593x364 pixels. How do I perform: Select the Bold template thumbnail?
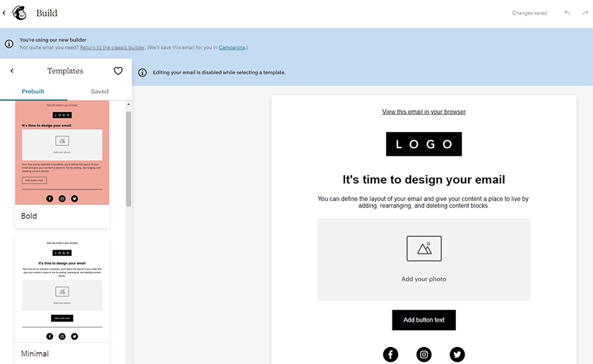[x=62, y=152]
